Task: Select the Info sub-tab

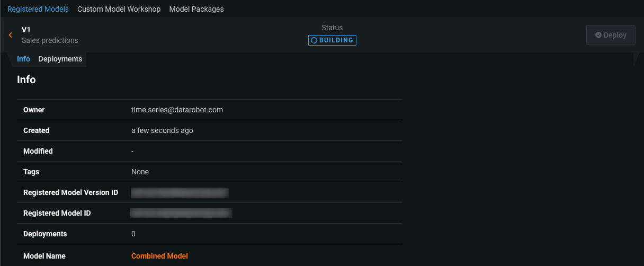Action: click(23, 59)
